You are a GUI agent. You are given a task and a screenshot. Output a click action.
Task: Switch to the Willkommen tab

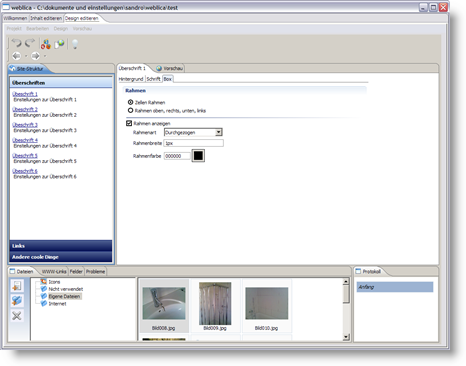[x=15, y=18]
